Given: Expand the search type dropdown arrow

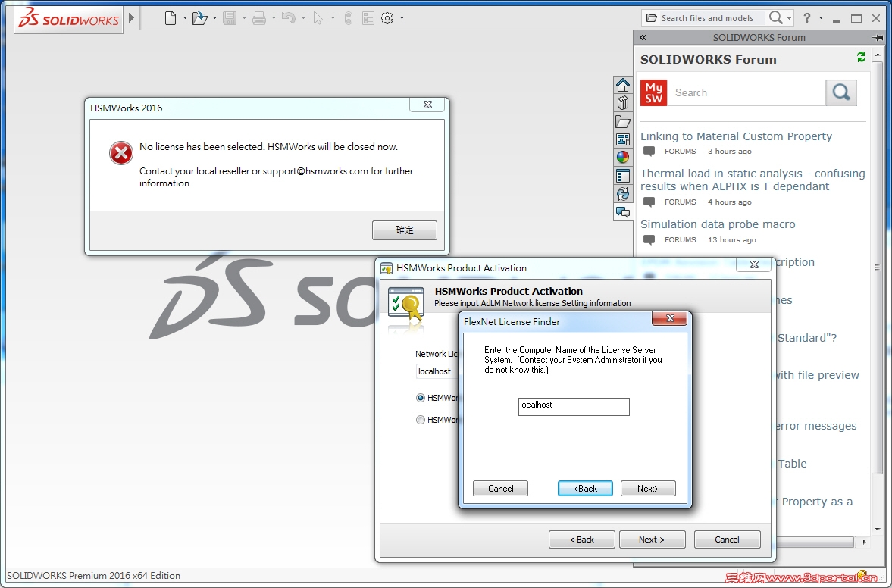Looking at the screenshot, I should (x=789, y=18).
